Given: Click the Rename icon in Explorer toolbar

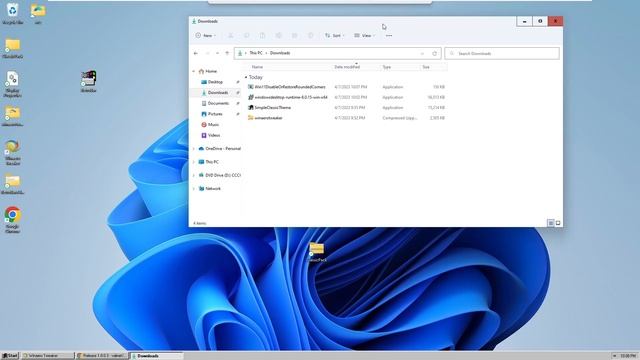Looking at the screenshot, I should coord(278,36).
